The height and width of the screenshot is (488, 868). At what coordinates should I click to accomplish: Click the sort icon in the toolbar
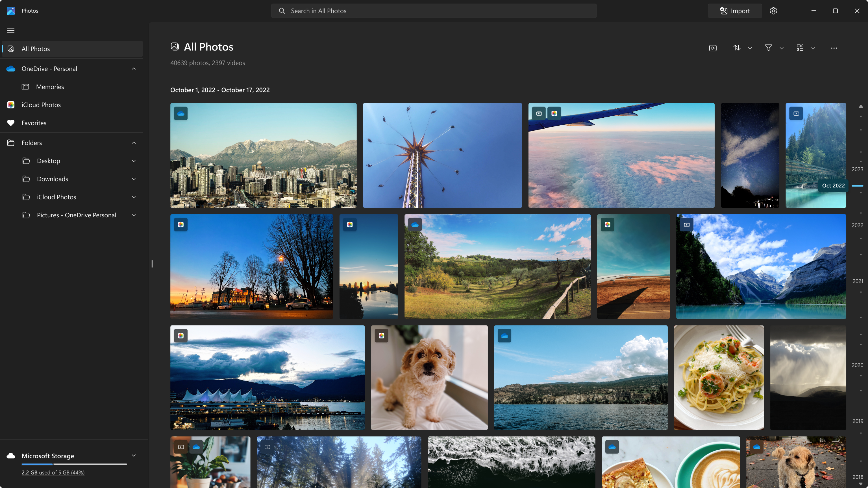(737, 48)
